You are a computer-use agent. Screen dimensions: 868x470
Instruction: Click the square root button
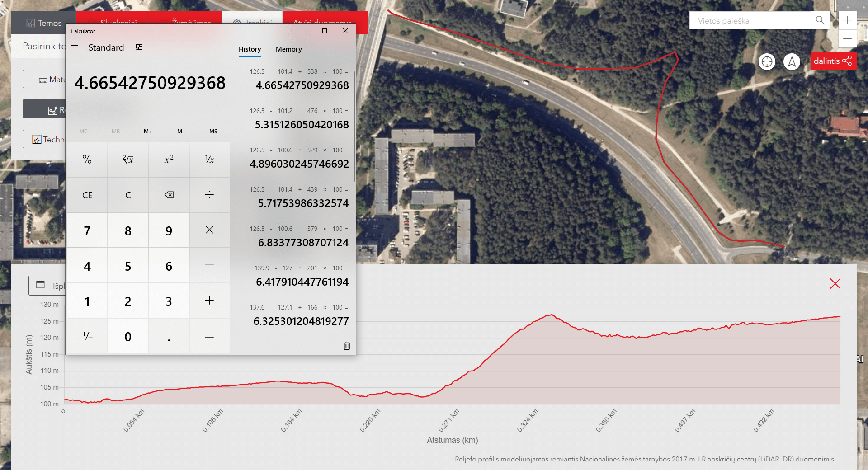pos(128,160)
